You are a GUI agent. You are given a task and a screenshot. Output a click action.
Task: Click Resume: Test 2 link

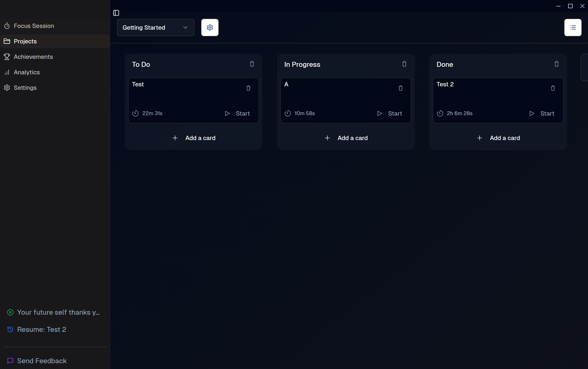42,329
